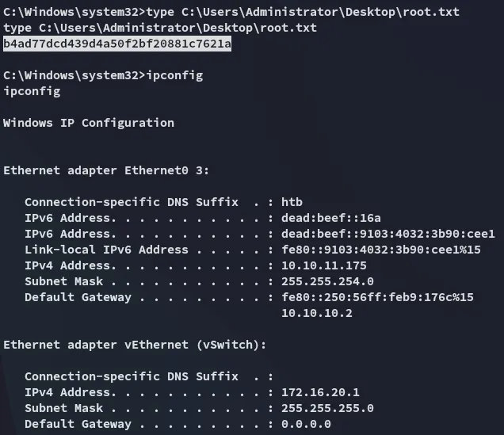Click the gateway address fe80::250:56ff:feb9:176c%15

pyautogui.click(x=377, y=297)
